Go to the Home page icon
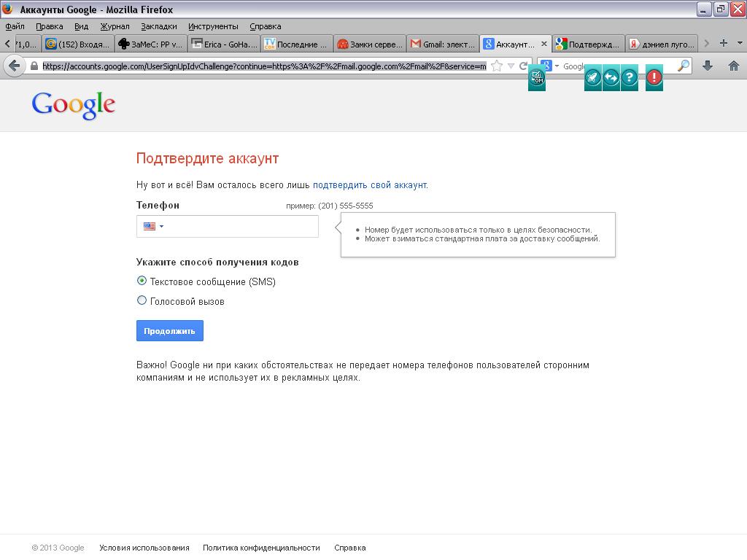 click(734, 66)
